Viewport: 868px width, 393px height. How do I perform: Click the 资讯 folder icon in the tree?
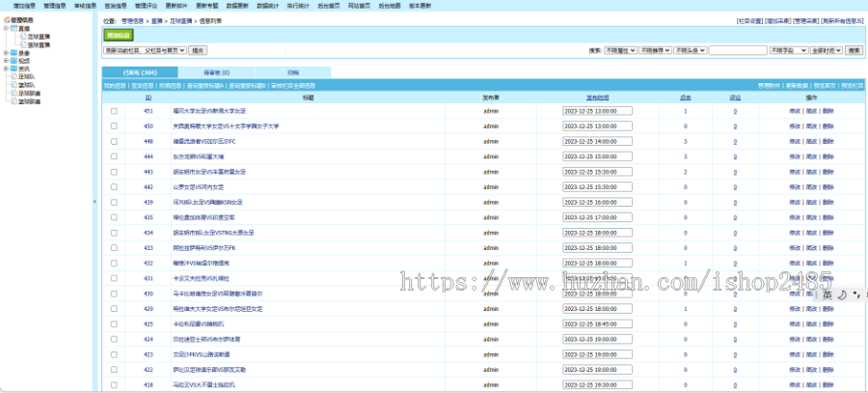pyautogui.click(x=14, y=69)
